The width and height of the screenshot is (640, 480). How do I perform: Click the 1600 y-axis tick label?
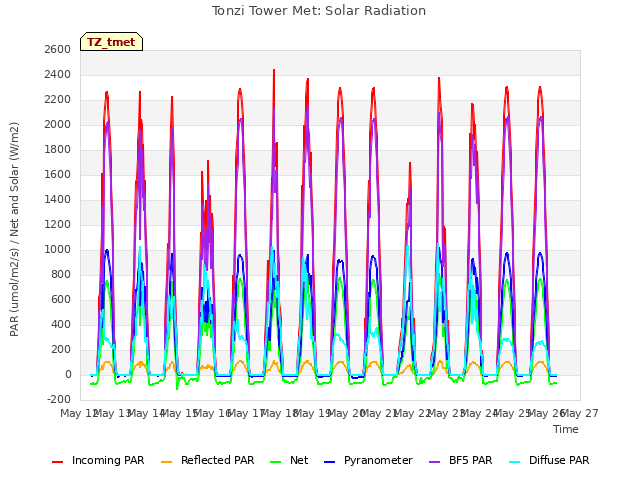(58, 174)
